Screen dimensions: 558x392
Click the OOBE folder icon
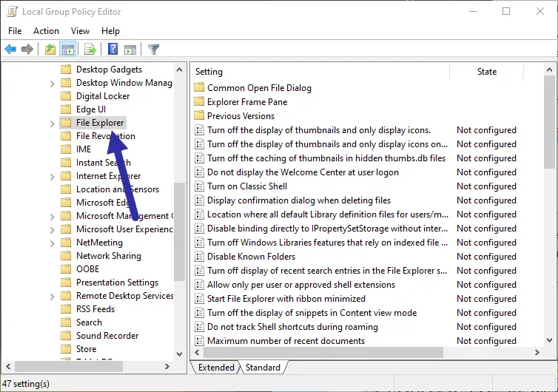coord(66,269)
